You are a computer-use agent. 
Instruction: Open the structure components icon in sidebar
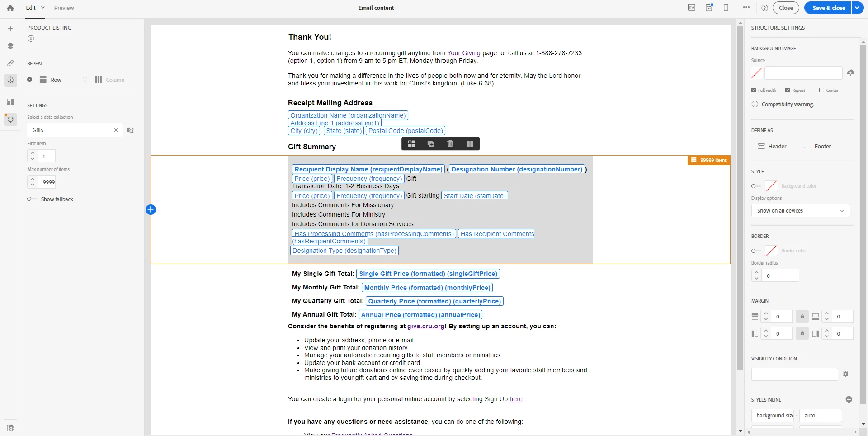10,102
